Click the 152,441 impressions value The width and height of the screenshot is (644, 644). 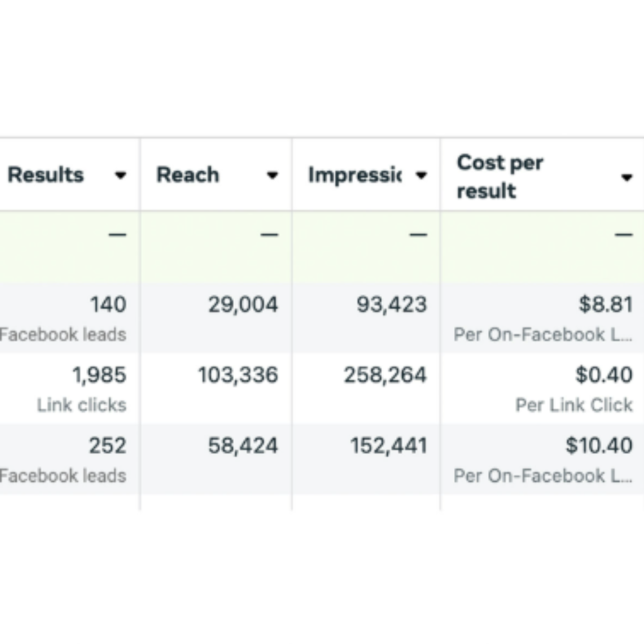(x=388, y=446)
